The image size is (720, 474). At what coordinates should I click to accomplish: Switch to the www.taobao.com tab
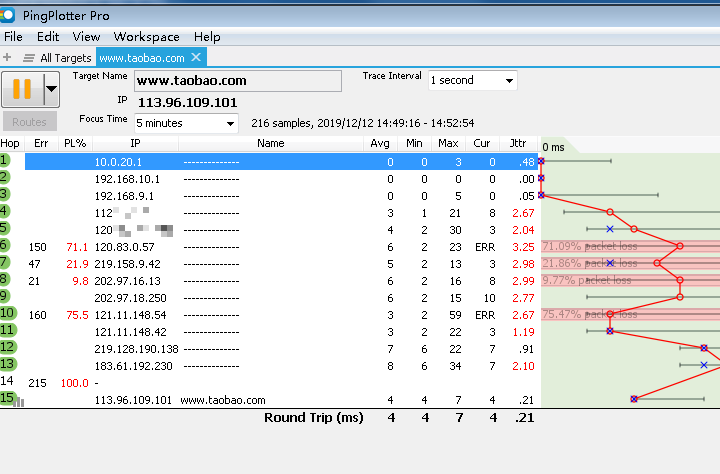pyautogui.click(x=142, y=58)
